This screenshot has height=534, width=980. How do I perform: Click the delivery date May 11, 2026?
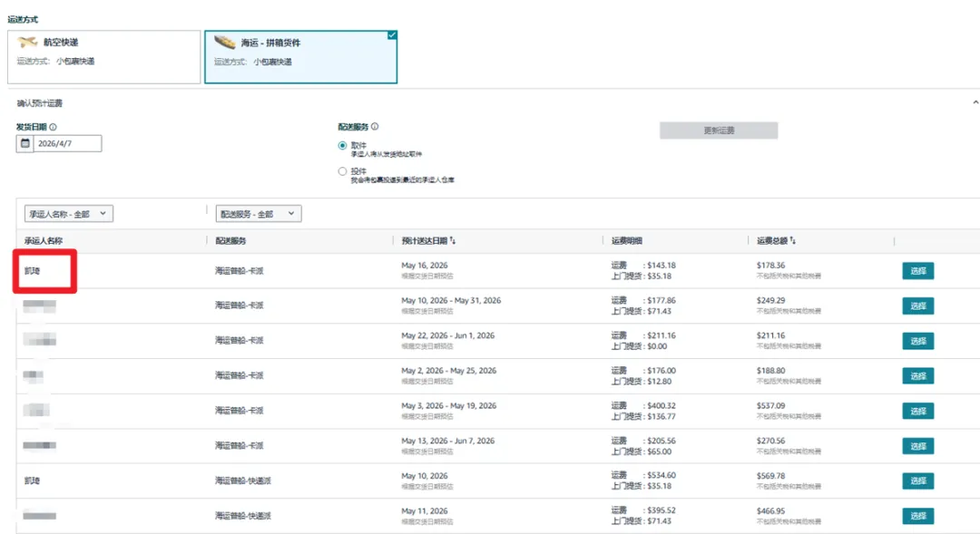425,511
